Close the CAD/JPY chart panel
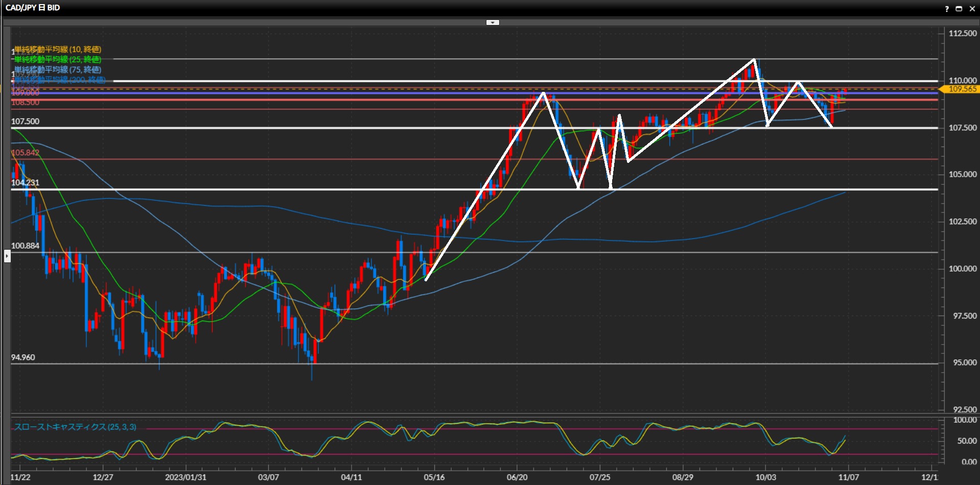The height and width of the screenshot is (485, 980). click(972, 9)
